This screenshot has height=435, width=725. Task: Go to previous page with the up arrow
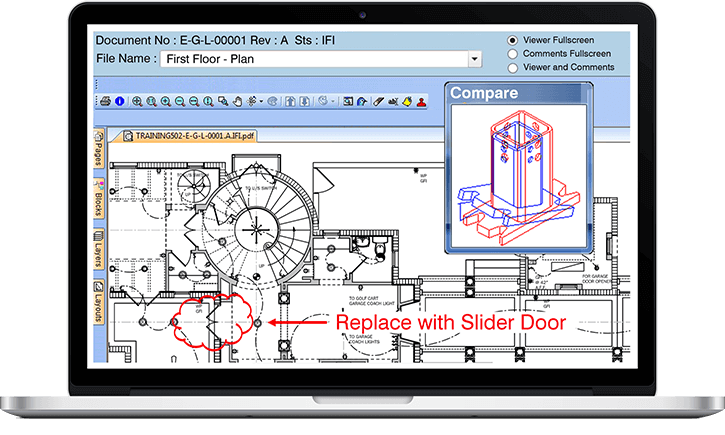pos(289,101)
